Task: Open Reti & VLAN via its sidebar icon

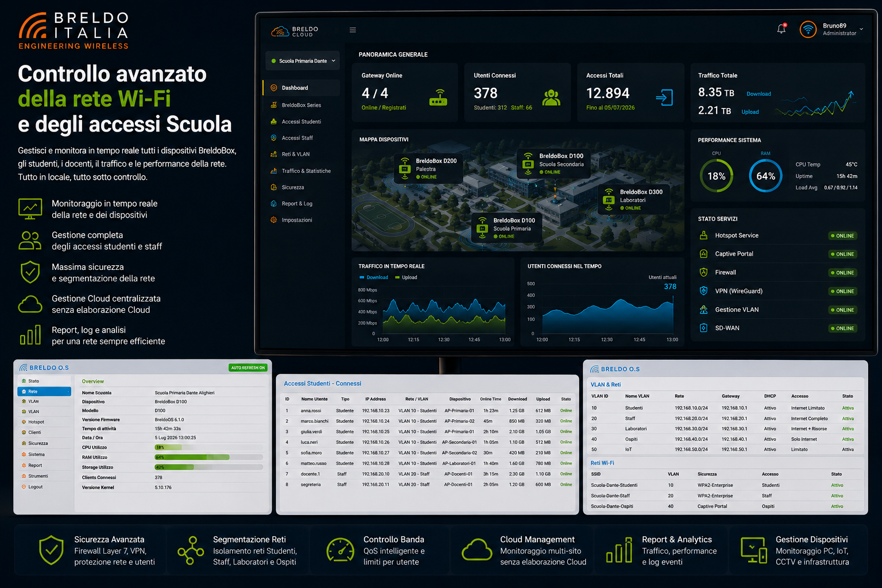Action: tap(274, 154)
